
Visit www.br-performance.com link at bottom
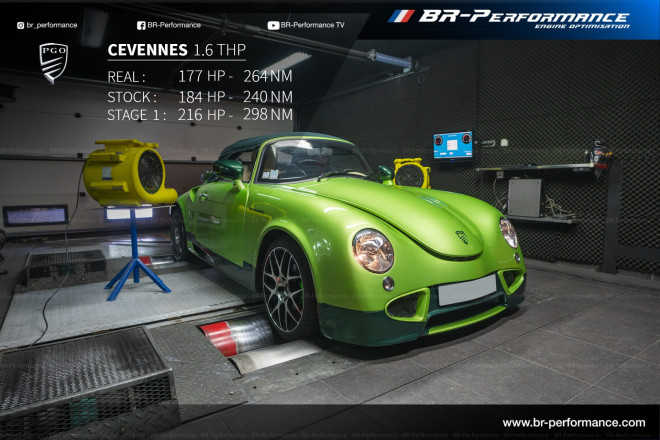573,423
